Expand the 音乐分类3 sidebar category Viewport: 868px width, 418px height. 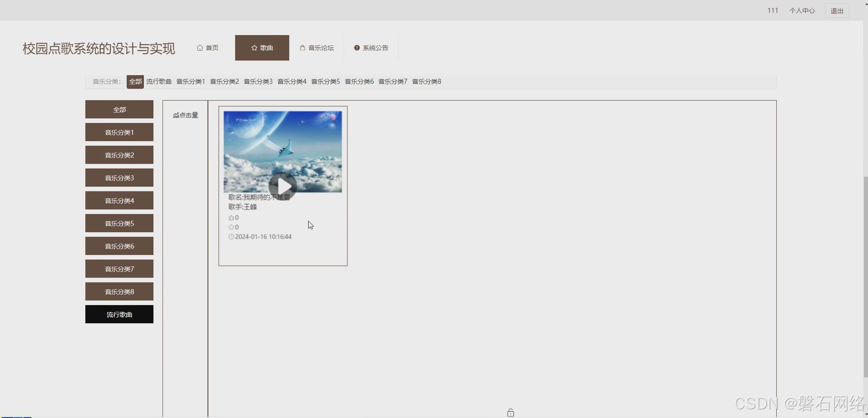click(119, 178)
